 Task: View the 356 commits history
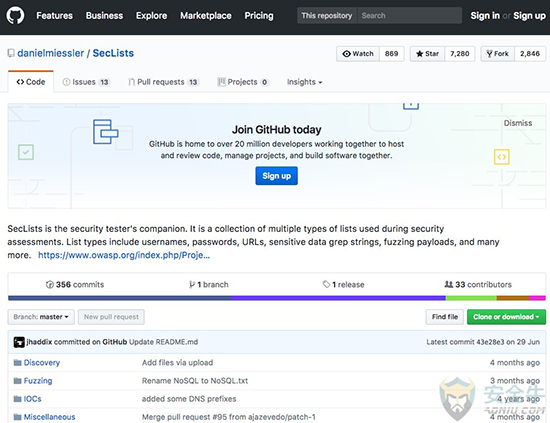[x=75, y=284]
